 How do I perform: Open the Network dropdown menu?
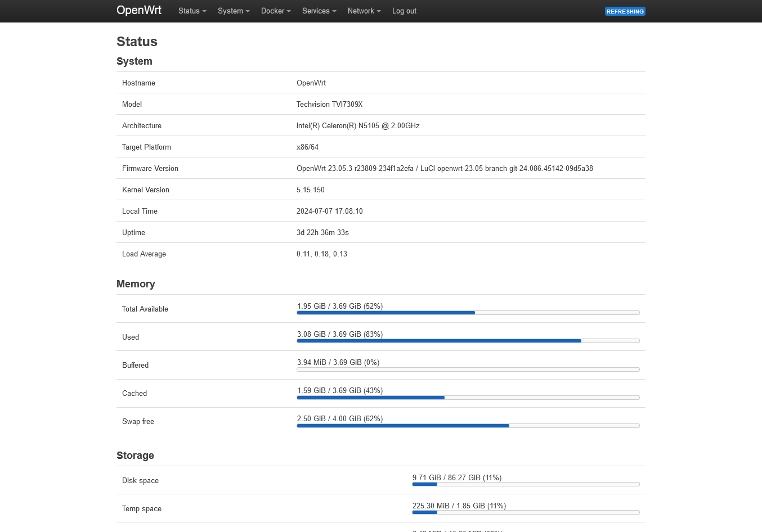click(x=364, y=11)
